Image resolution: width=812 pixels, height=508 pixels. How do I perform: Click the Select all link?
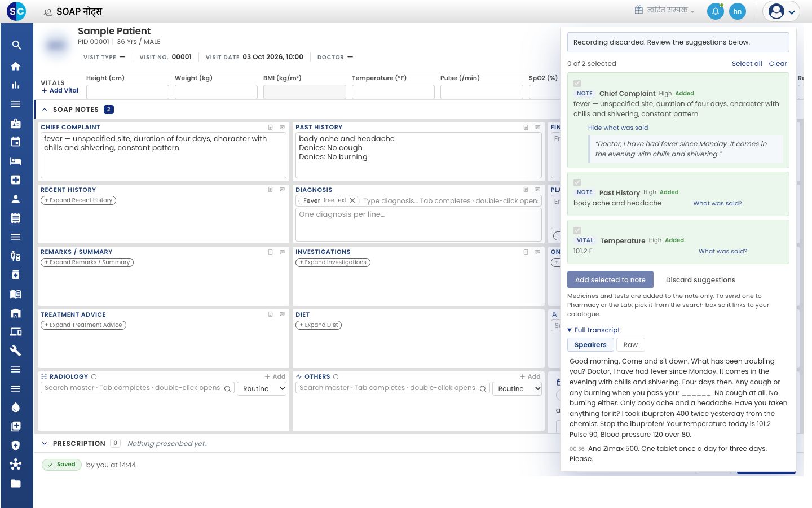tap(747, 64)
